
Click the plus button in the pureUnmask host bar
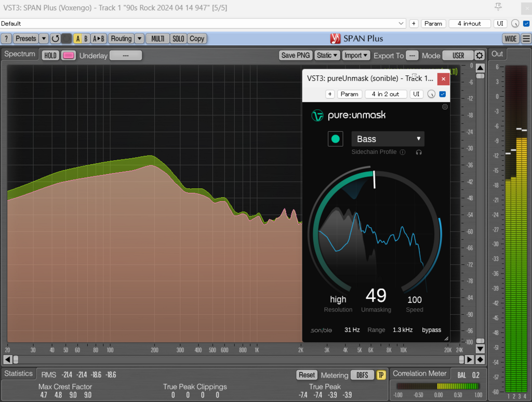click(x=330, y=94)
